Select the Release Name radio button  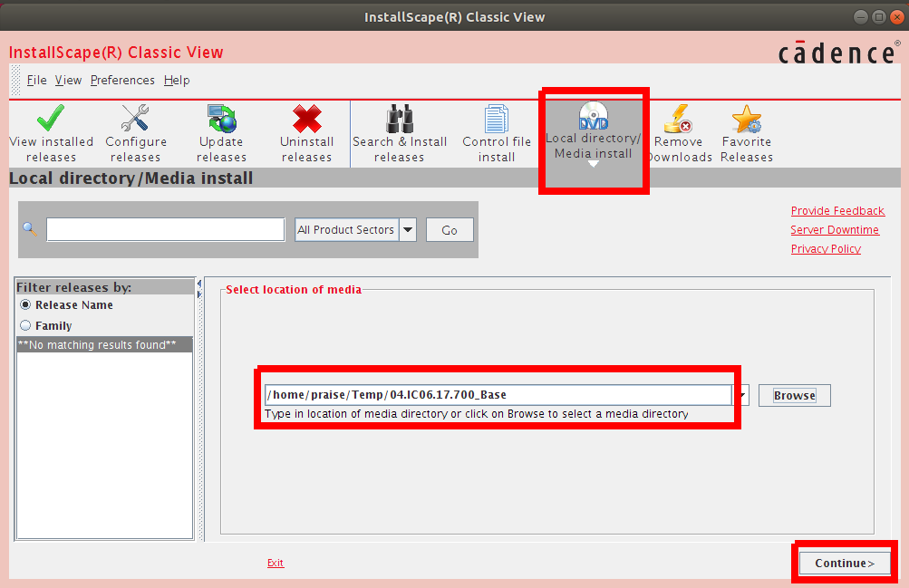click(25, 304)
